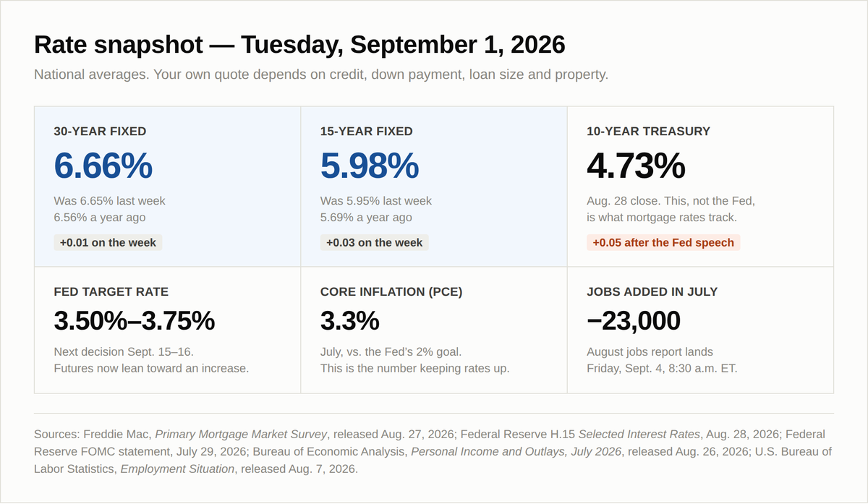Click the 'CORE INFLATION (PCE)' heading

pos(391,292)
